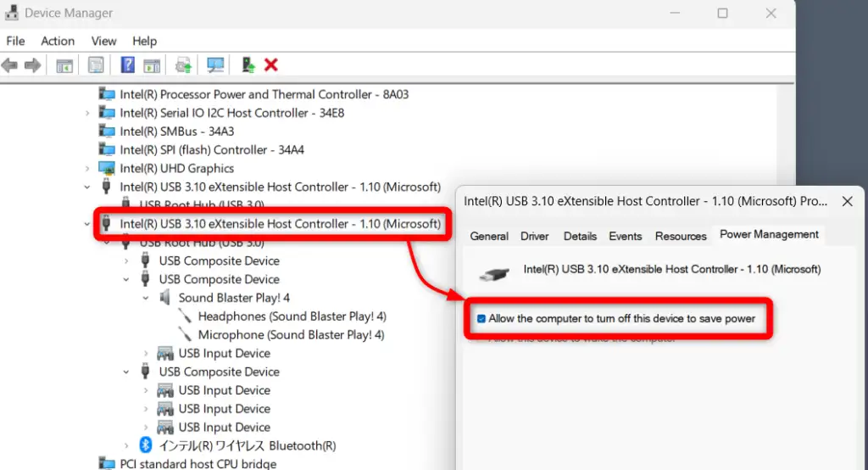Switch to the Driver tab

[534, 236]
